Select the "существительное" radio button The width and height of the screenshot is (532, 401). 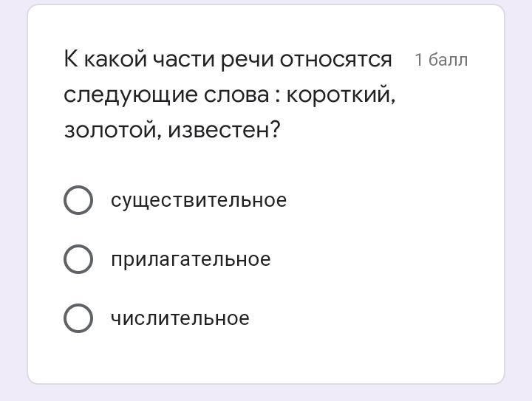coord(78,200)
